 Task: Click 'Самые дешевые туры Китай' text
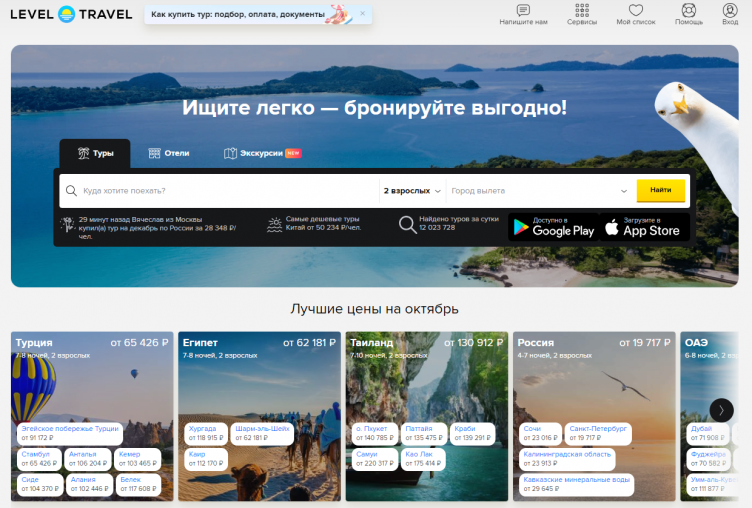[x=323, y=224]
